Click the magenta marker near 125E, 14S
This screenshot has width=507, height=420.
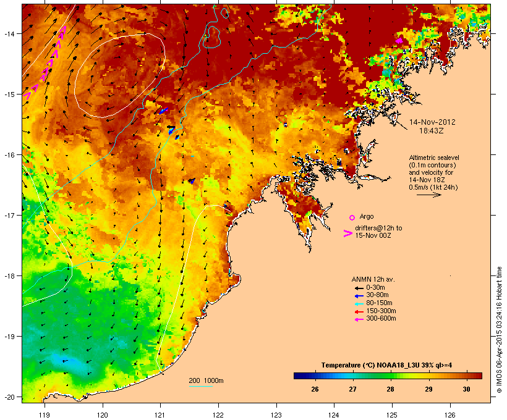399,40
